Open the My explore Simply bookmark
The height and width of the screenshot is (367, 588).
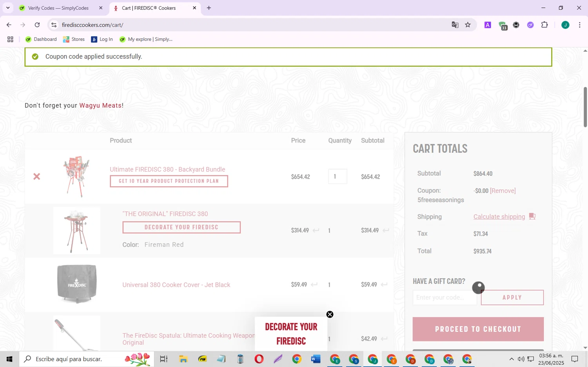point(146,39)
